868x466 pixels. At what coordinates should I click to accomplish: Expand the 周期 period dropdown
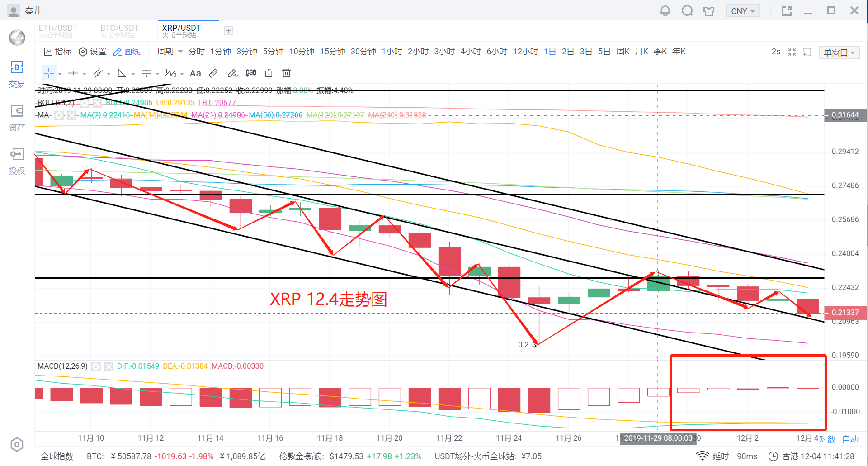170,52
